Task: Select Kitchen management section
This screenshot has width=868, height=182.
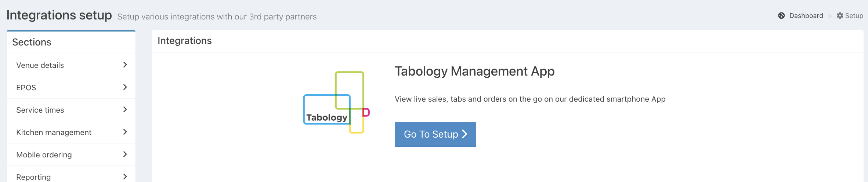Action: 54,132
